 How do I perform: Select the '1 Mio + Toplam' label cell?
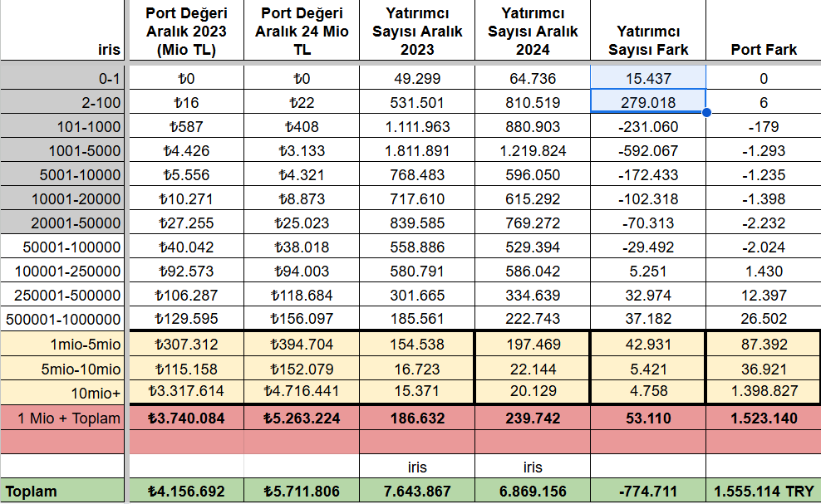tap(62, 418)
